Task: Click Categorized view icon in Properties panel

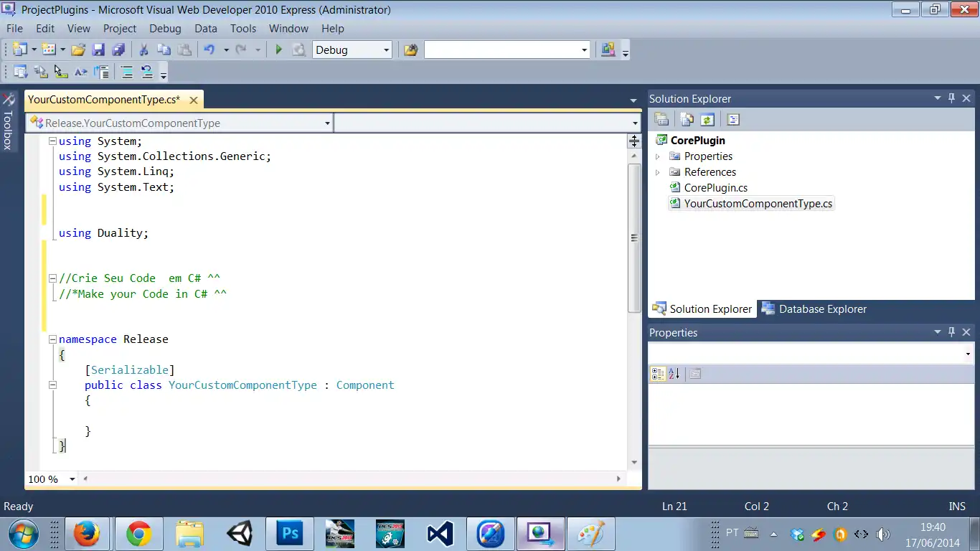Action: click(x=657, y=374)
